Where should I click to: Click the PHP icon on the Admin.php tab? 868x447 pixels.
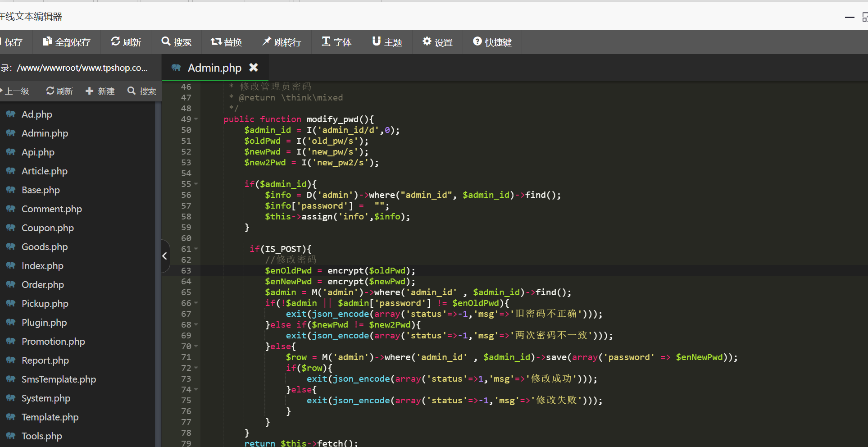click(176, 68)
